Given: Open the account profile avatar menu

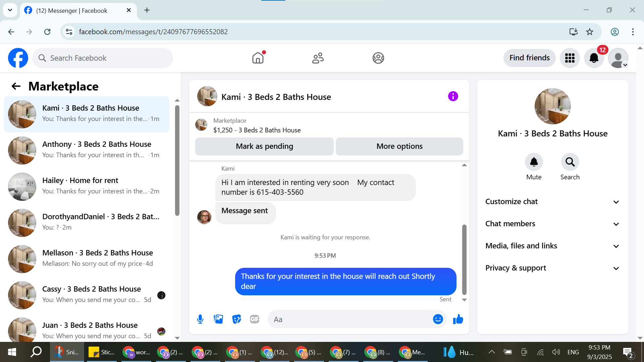Looking at the screenshot, I should point(618,58).
